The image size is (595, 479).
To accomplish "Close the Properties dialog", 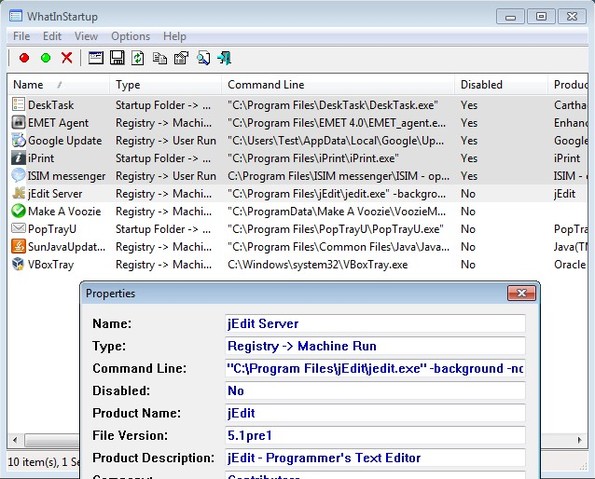I will pos(521,293).
